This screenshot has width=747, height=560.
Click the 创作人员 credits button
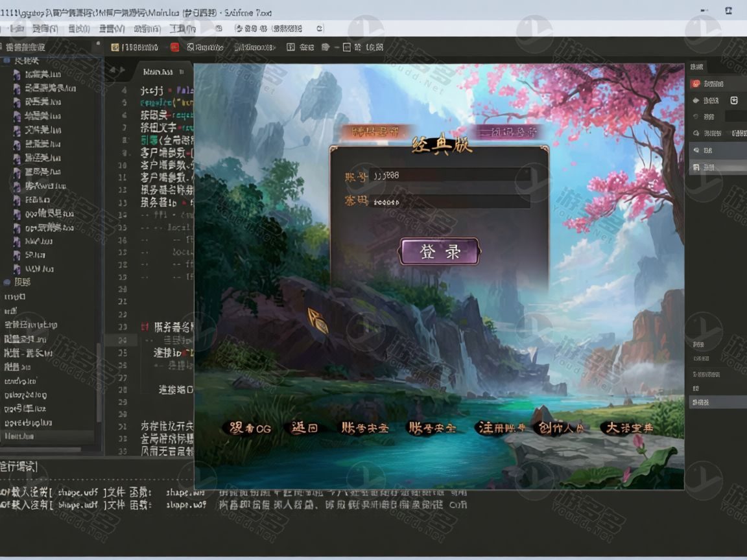point(560,428)
